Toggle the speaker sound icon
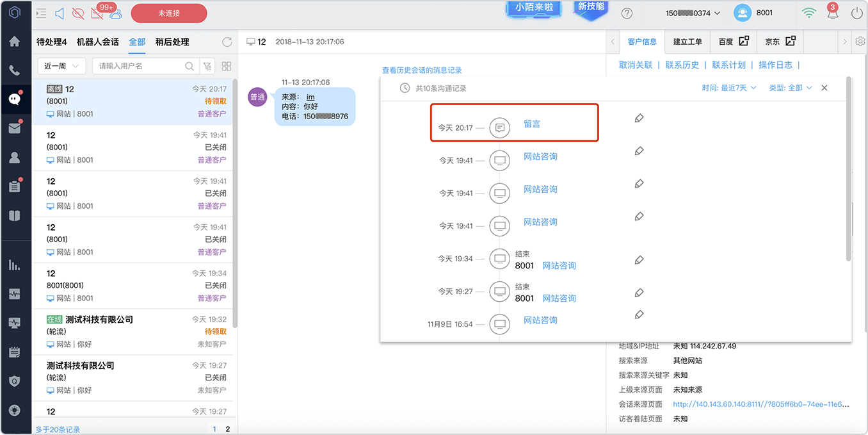The width and height of the screenshot is (868, 435). 59,13
